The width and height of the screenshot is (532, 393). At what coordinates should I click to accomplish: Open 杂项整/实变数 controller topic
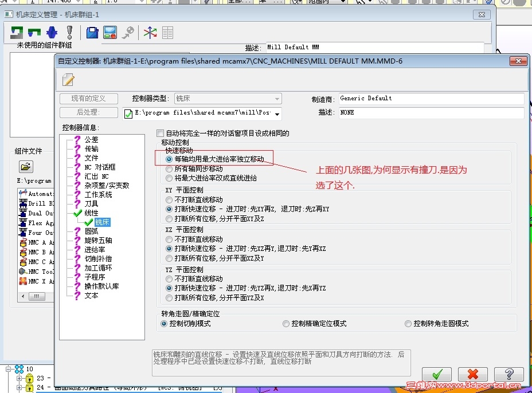[x=107, y=185]
